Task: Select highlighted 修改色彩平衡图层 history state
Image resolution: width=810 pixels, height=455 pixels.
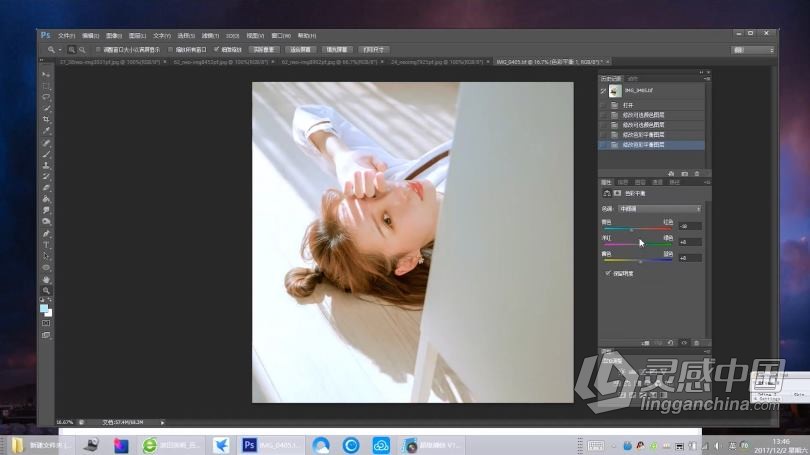Action: click(x=651, y=145)
